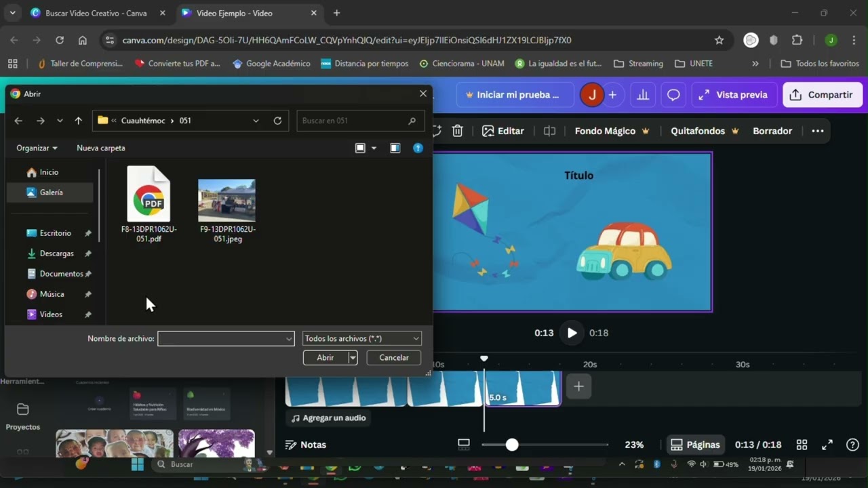868x488 pixels.
Task: Close the Abrir dialog
Action: coord(423,94)
